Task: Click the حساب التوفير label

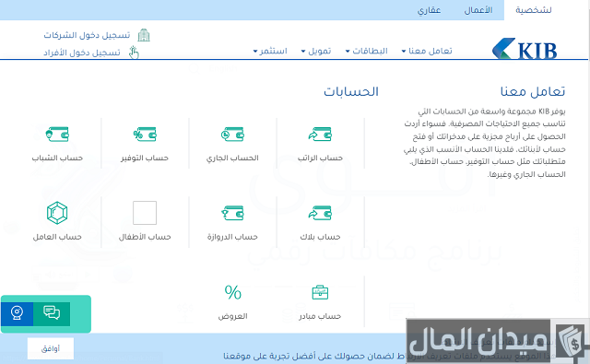Action: [145, 158]
